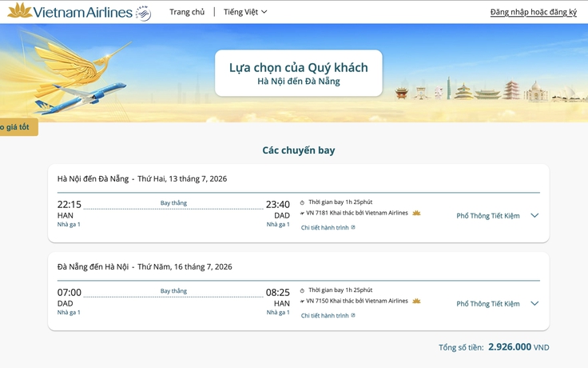Click the plane icon next to VN 7150
The width and height of the screenshot is (588, 368).
[x=302, y=301]
